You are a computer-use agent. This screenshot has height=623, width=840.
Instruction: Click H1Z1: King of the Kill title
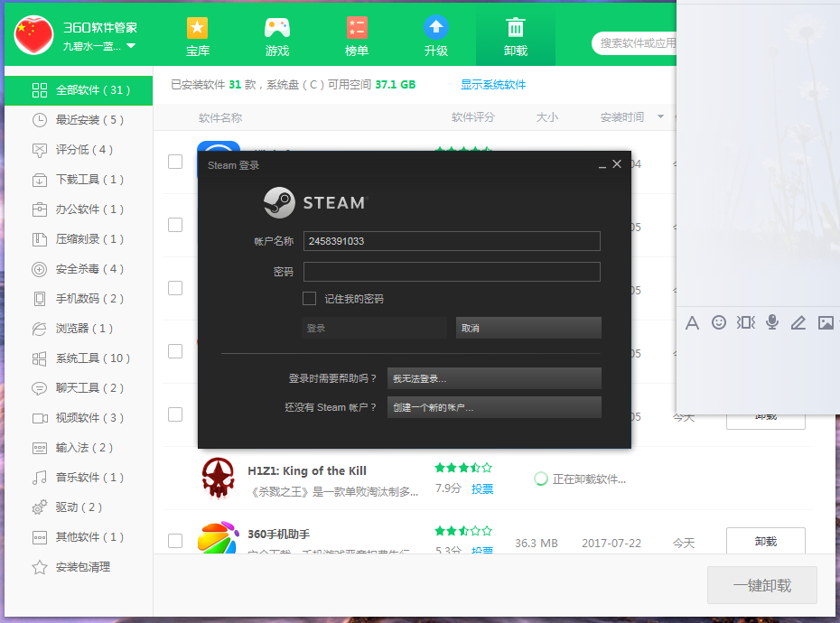[307, 471]
